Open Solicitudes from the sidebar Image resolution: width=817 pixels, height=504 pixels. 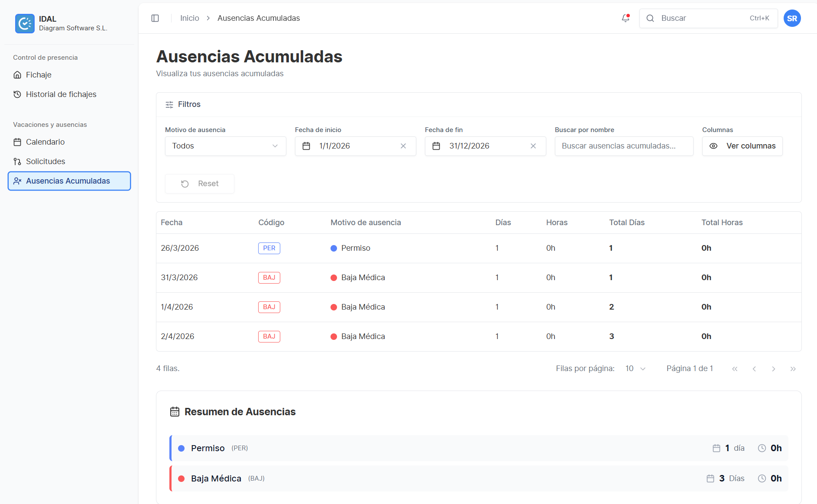[45, 162]
